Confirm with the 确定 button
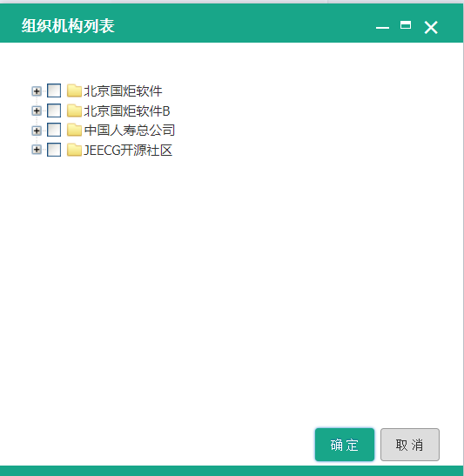 (345, 445)
